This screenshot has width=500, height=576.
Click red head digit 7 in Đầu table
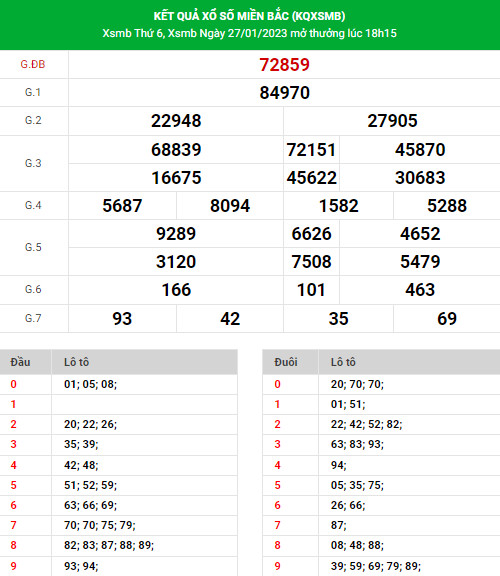point(14,525)
